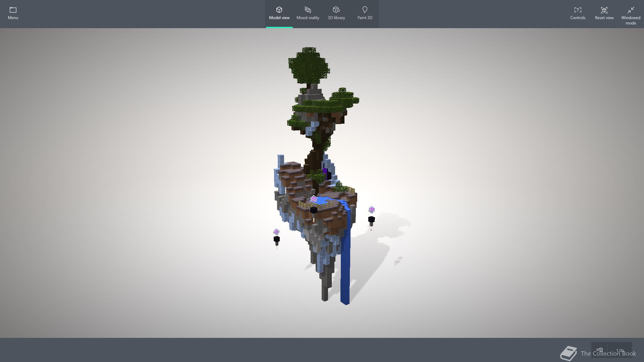Click the 1.0x animation speed button
The image size is (644, 362).
pyautogui.click(x=620, y=350)
